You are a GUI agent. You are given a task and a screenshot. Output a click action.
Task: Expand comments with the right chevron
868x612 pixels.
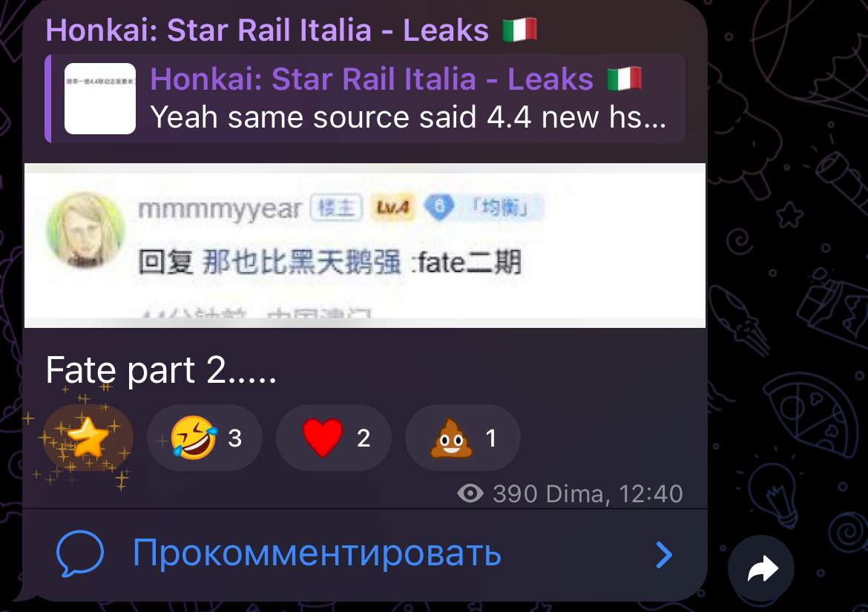coord(664,554)
